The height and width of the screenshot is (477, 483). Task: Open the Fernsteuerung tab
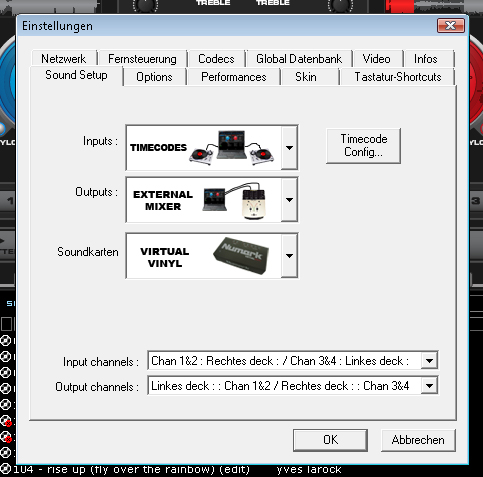tap(142, 59)
